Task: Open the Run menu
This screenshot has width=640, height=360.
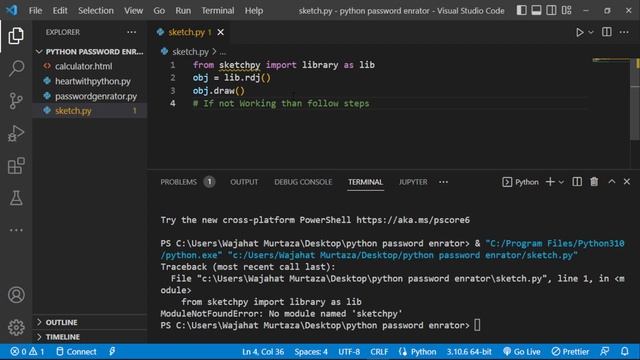Action: point(183,11)
